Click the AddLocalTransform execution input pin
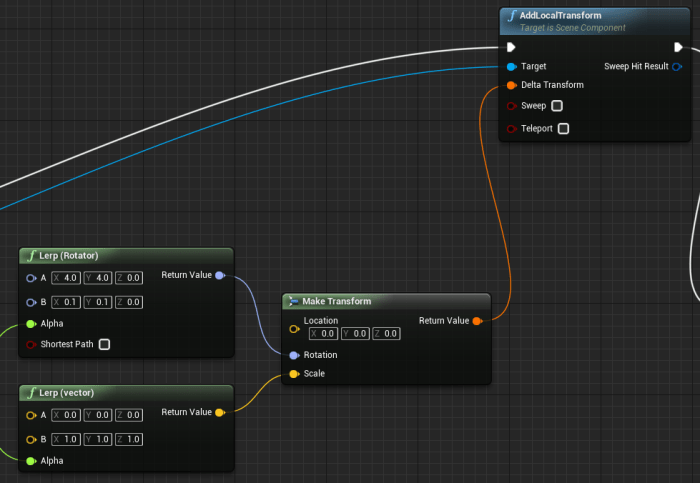 [511, 47]
